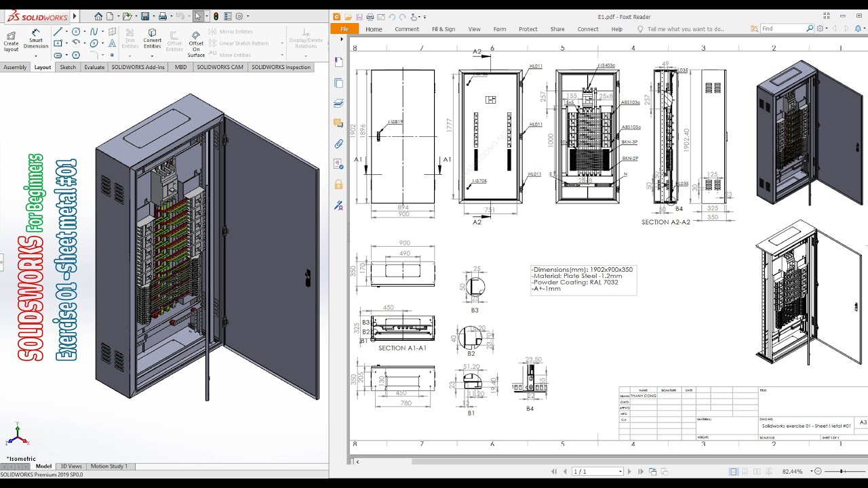Toggle Foxit single page view mode

(733, 471)
